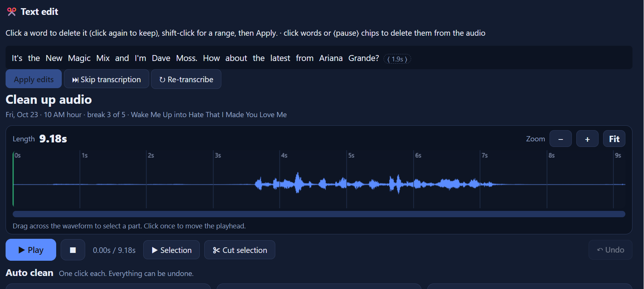
Task: Select the word "latest" in transcript
Action: click(x=280, y=58)
